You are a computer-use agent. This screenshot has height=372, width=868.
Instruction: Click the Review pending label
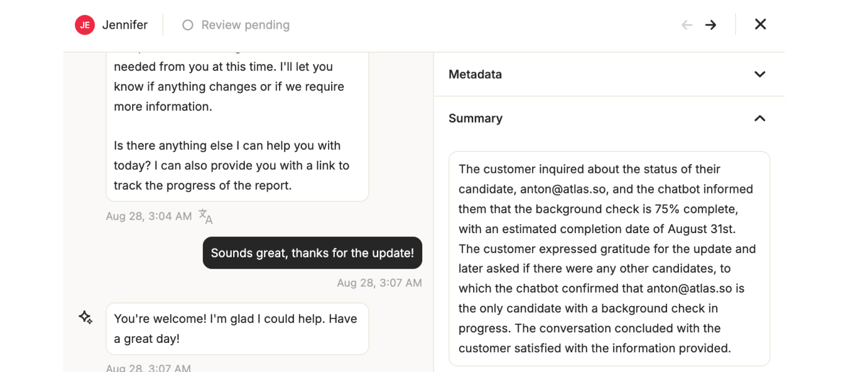246,25
